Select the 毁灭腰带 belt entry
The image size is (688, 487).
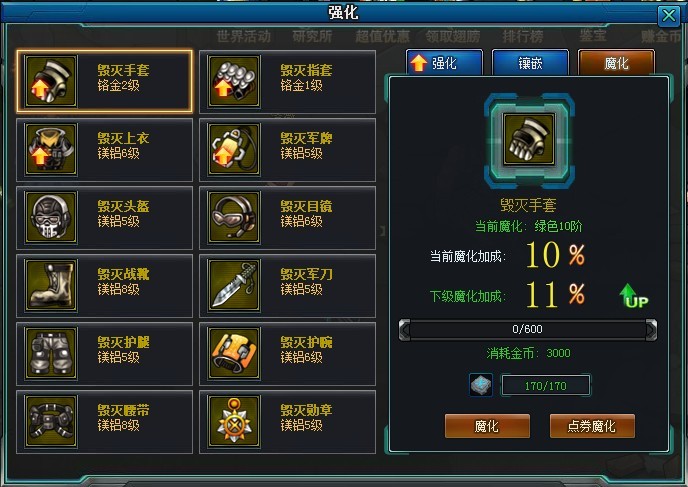click(104, 421)
